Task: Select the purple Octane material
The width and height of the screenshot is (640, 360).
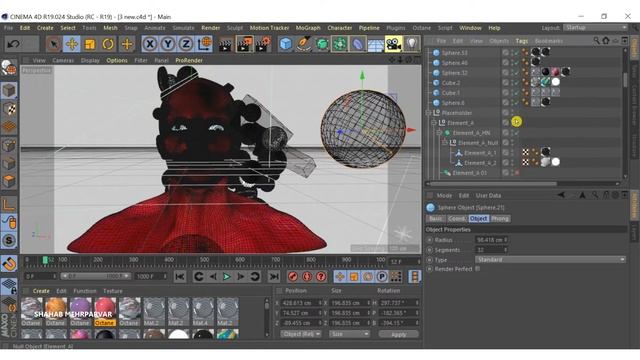Action: pos(80,311)
